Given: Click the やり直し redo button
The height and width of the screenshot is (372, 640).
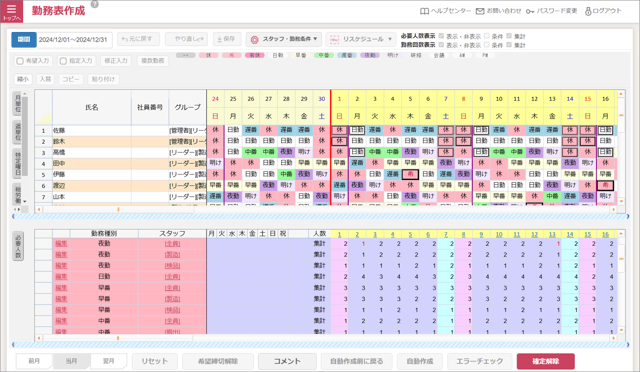Looking at the screenshot, I should [x=186, y=39].
